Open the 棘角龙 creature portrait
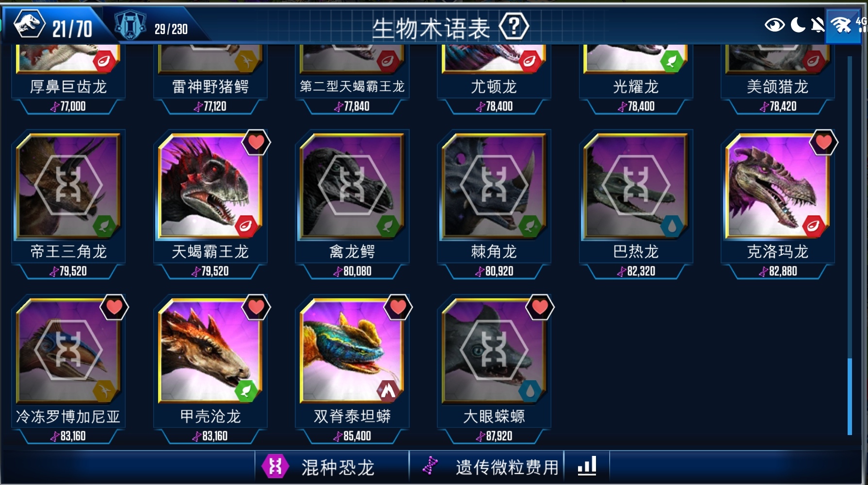This screenshot has width=868, height=485. [x=494, y=187]
